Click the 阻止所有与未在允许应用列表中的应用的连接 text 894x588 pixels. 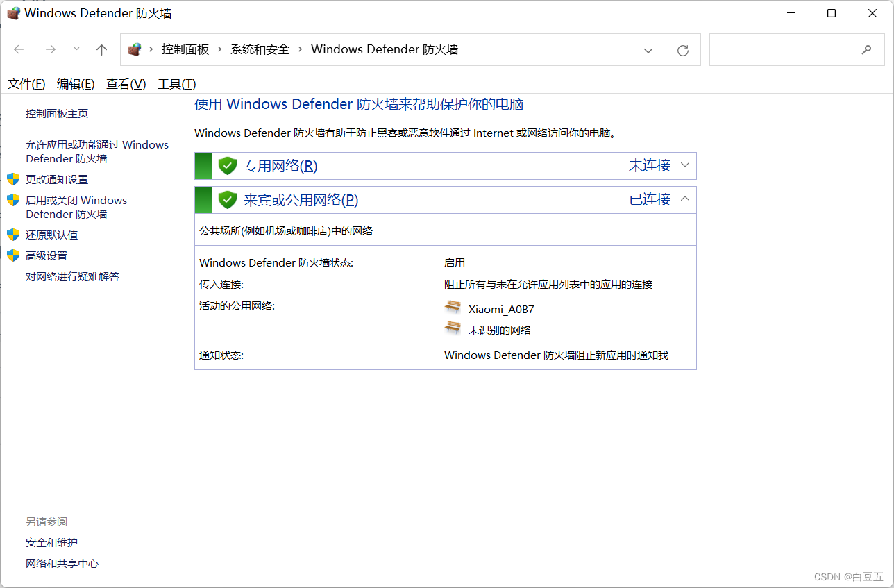[548, 285]
